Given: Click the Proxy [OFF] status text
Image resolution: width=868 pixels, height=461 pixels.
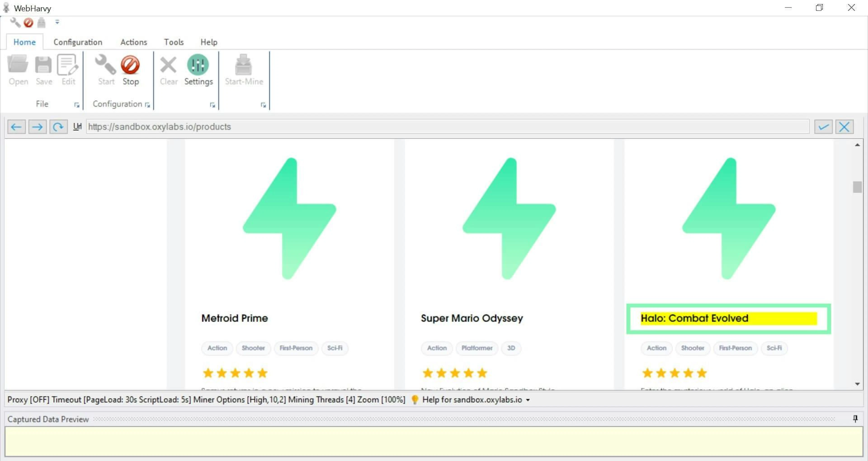Looking at the screenshot, I should [x=28, y=400].
